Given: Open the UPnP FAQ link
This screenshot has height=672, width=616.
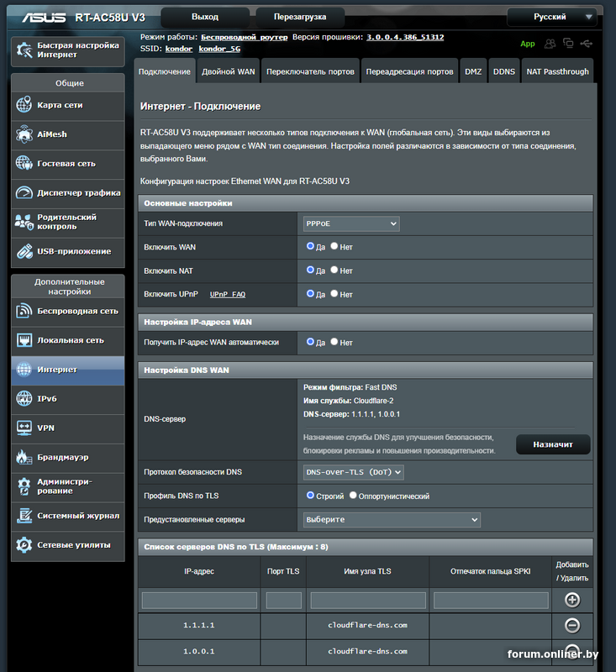Looking at the screenshot, I should pyautogui.click(x=228, y=295).
